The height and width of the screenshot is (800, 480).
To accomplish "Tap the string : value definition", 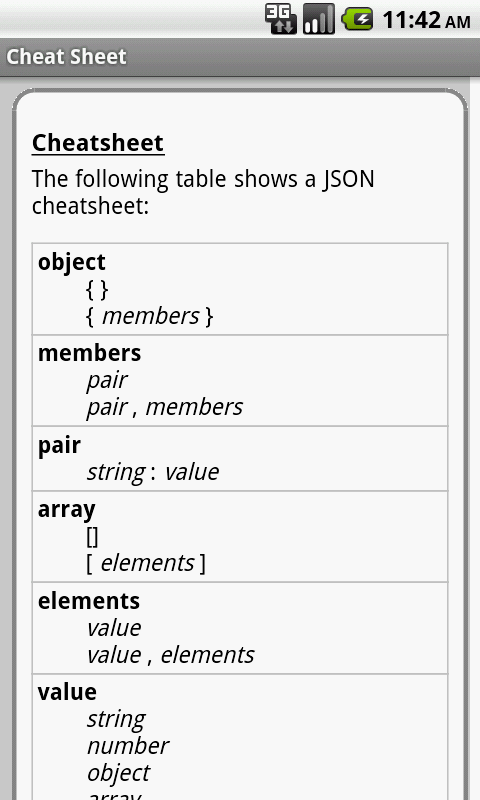I will pyautogui.click(x=153, y=472).
